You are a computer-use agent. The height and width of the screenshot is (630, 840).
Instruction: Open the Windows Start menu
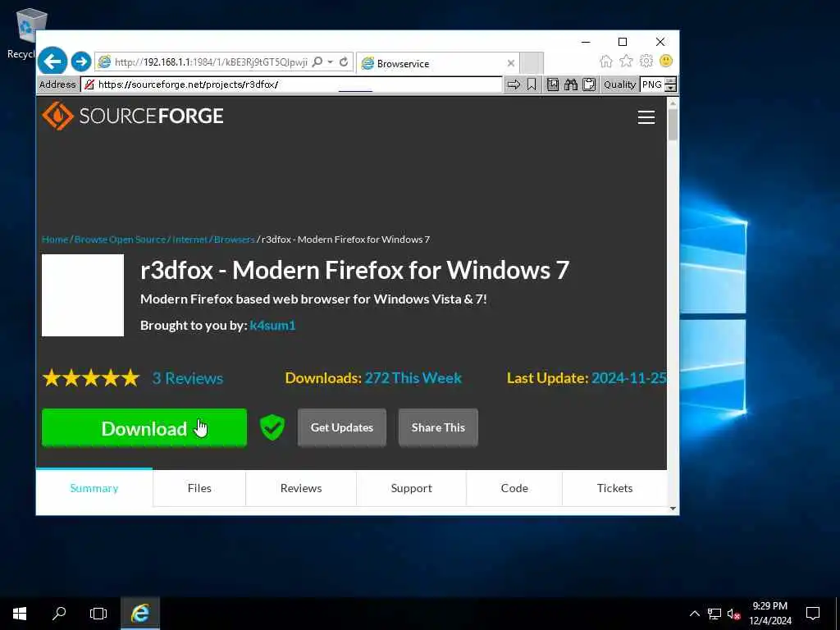[x=20, y=614]
